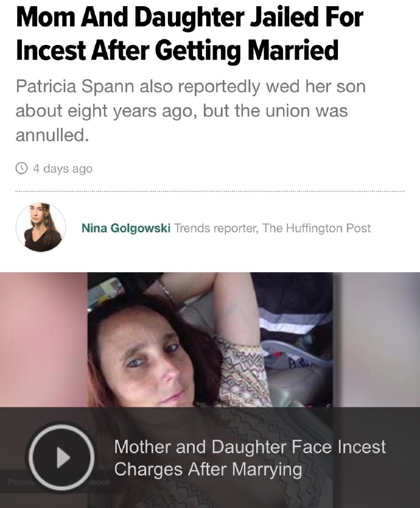
Task: Click the clock icon beside timestamp
Action: [22, 168]
